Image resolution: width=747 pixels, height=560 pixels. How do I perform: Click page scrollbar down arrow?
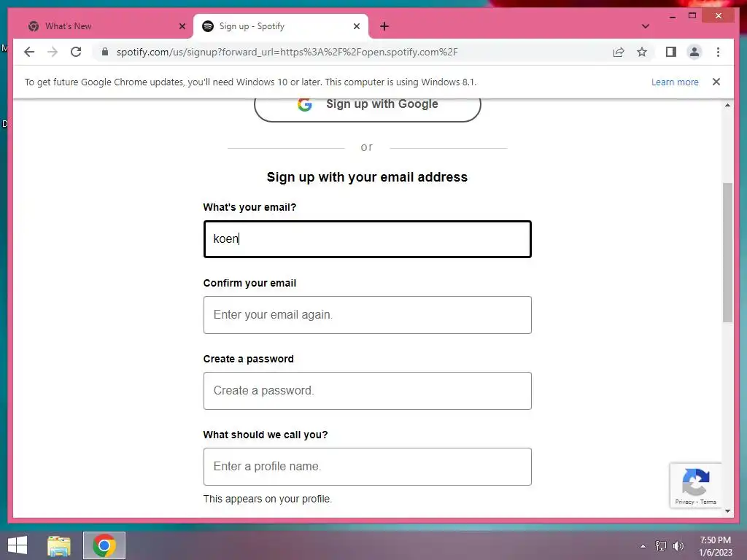click(x=727, y=511)
